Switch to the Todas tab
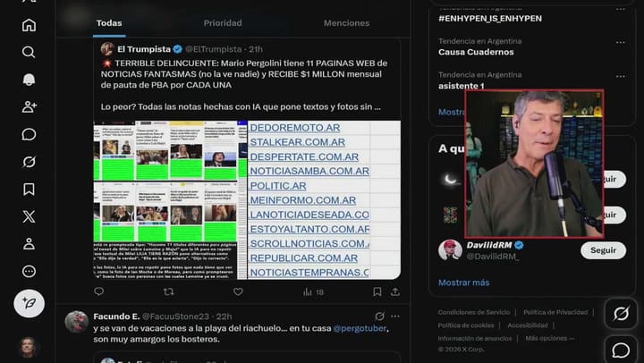 (109, 23)
